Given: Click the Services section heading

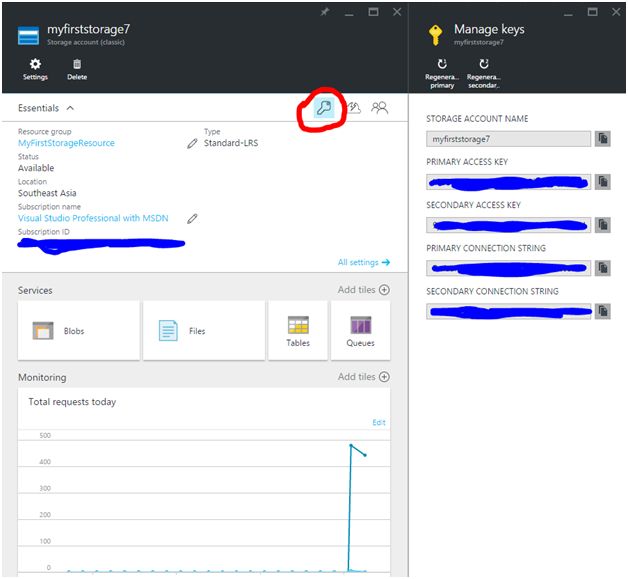Looking at the screenshot, I should pos(35,290).
